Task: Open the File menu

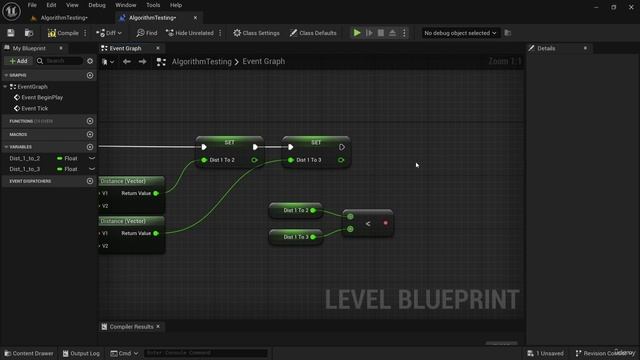Action: click(32, 5)
